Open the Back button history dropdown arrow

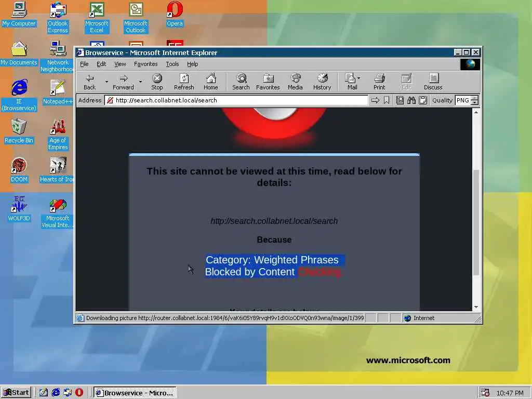(106, 82)
